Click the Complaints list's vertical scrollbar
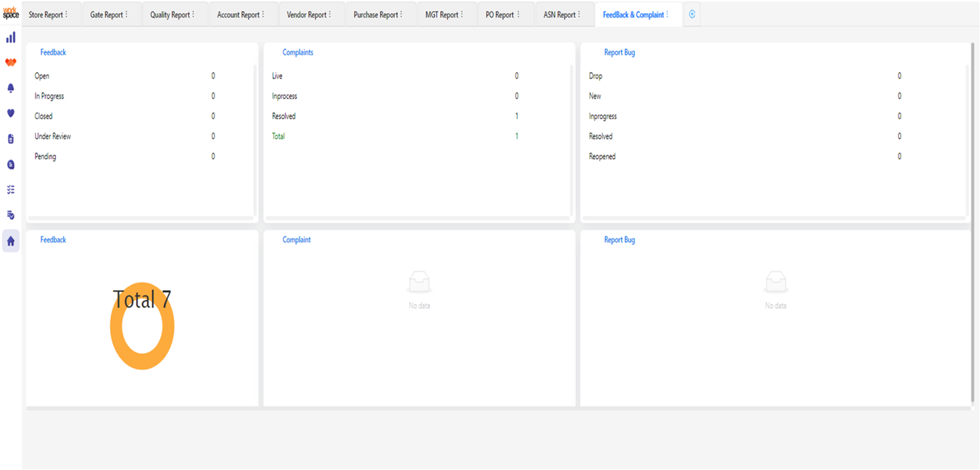The width and height of the screenshot is (980, 470). pos(571,140)
